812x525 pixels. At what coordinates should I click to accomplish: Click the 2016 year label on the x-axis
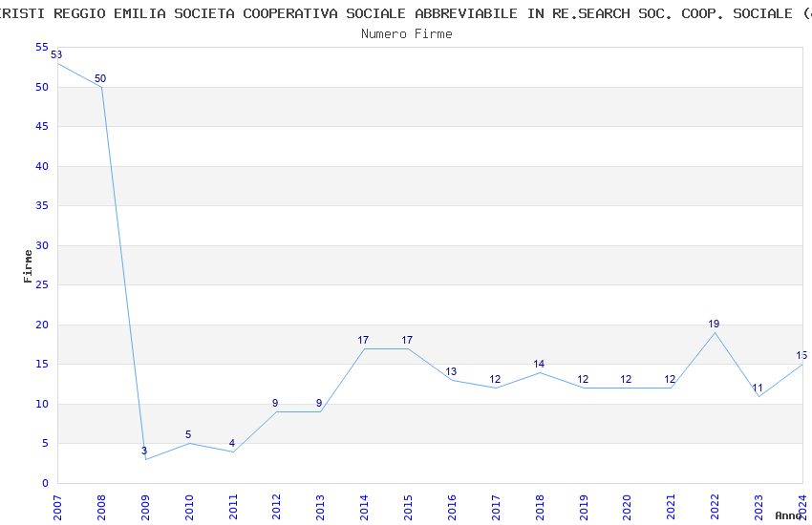(x=452, y=508)
